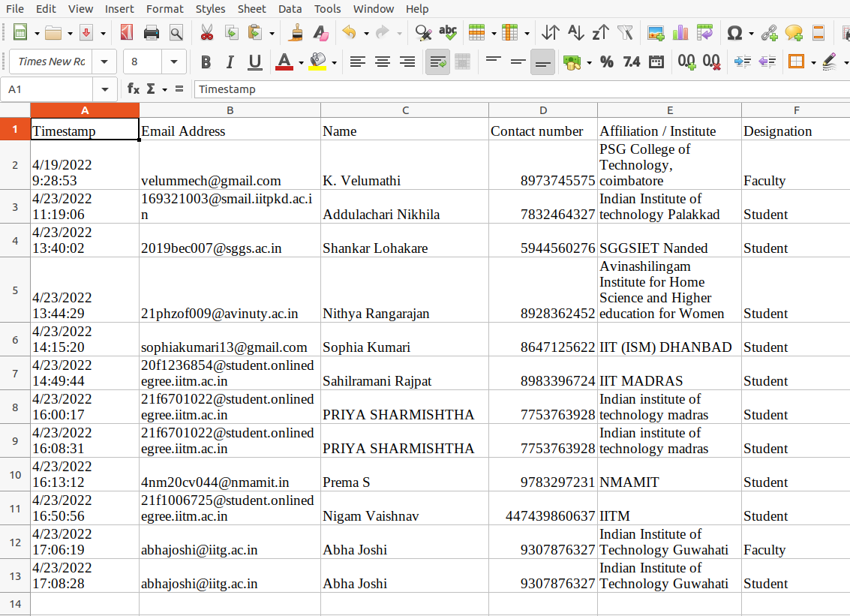Open the Tools menu
850x616 pixels.
click(x=327, y=9)
